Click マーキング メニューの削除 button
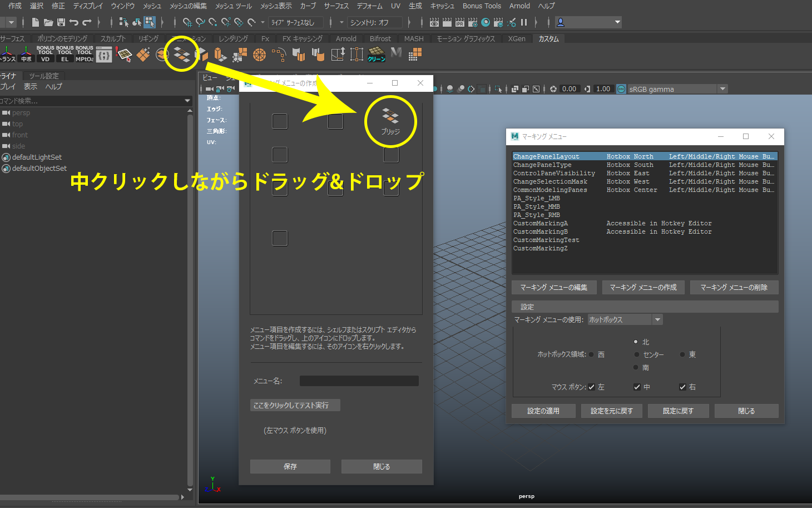 (734, 288)
